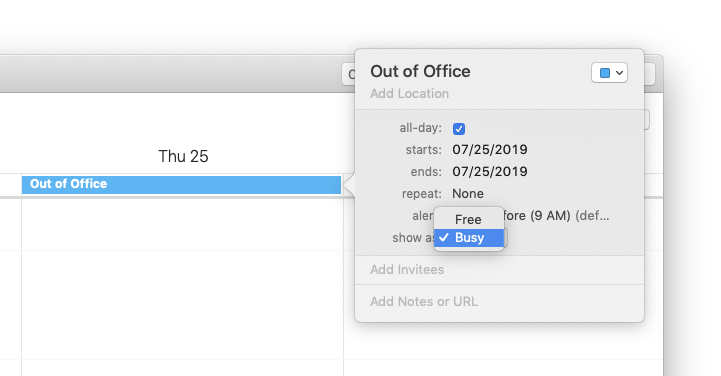Click Add Location field
721x376 pixels.
coord(409,94)
